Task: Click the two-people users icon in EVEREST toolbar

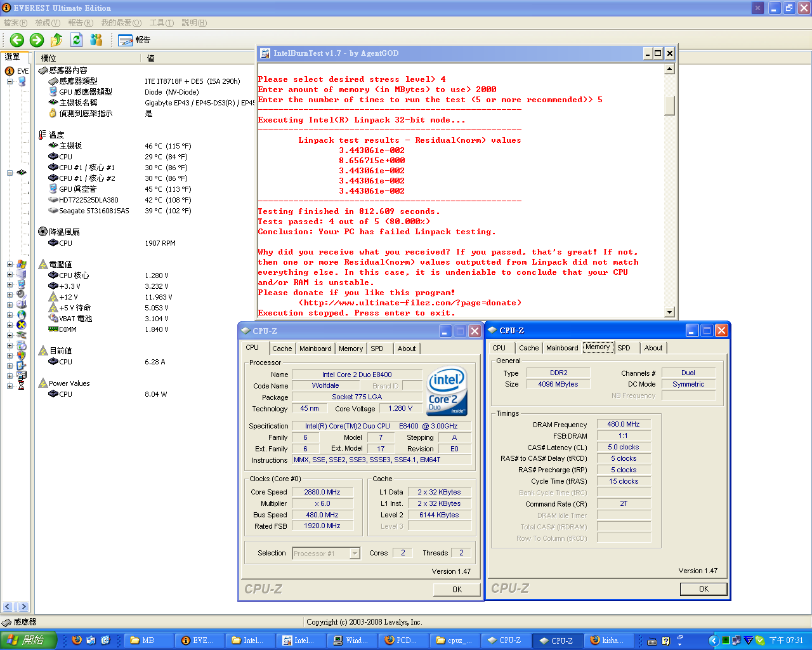Action: 96,40
